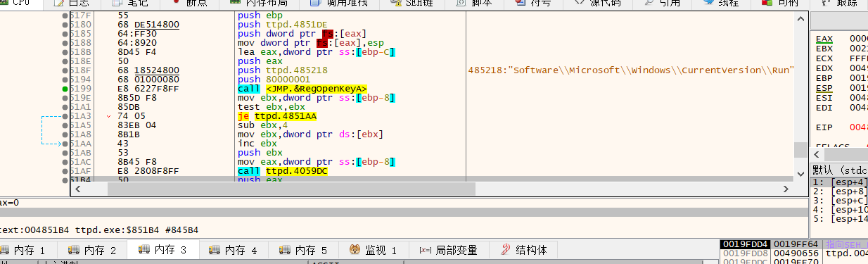868x264 pixels.
Task: Select the call <JMP.&RegOpenKeyA> instruction
Action: [302, 89]
